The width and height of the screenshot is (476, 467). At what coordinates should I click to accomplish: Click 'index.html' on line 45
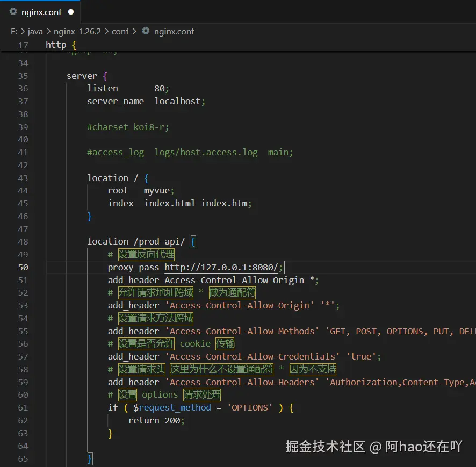click(169, 203)
